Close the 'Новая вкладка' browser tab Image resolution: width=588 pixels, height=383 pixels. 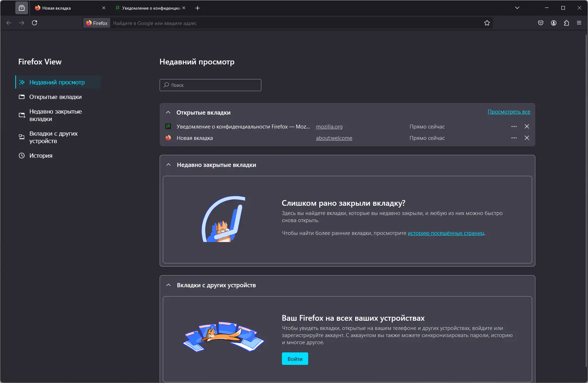click(104, 8)
